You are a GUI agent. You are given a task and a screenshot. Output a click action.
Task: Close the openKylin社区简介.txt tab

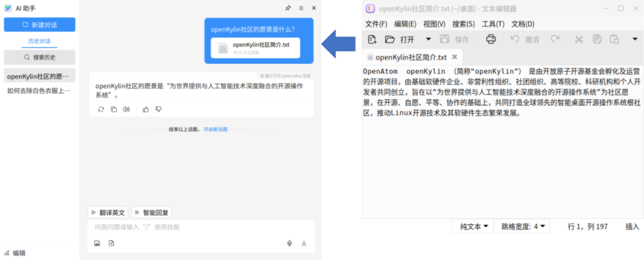point(454,57)
